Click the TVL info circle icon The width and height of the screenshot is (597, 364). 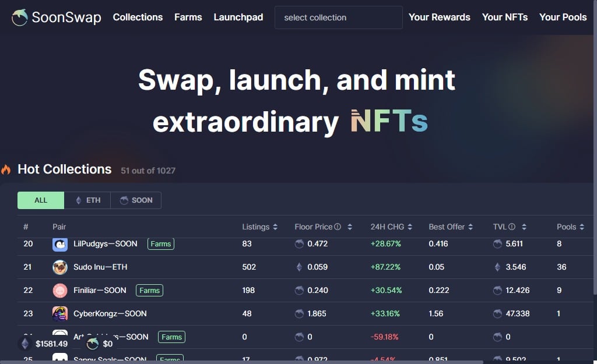click(x=513, y=227)
